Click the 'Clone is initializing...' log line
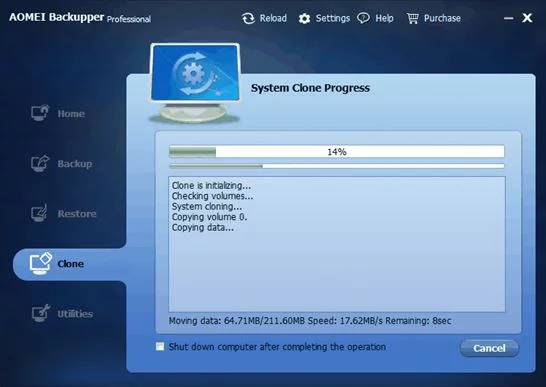This screenshot has width=546, height=387. pyautogui.click(x=211, y=185)
